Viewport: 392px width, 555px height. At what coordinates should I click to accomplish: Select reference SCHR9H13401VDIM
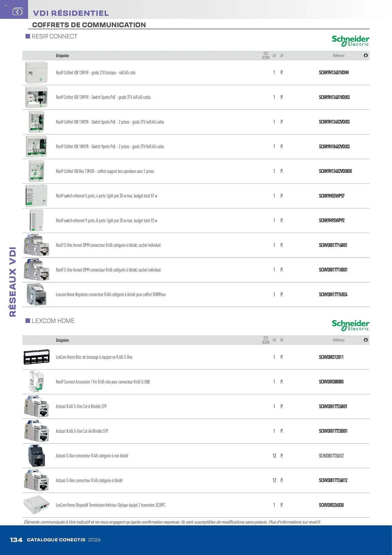click(334, 73)
